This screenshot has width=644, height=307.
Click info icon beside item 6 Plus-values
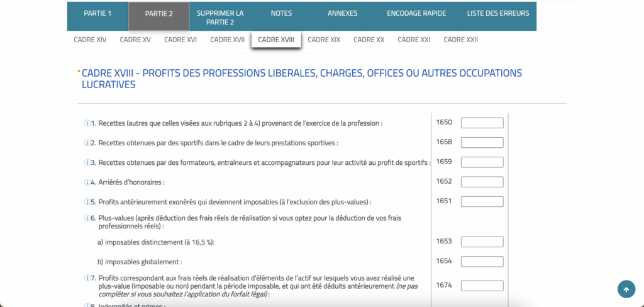87,218
